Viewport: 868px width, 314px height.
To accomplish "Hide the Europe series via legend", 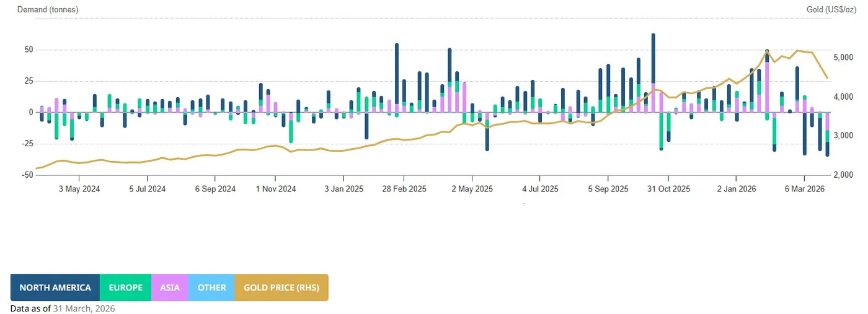I will pos(125,287).
